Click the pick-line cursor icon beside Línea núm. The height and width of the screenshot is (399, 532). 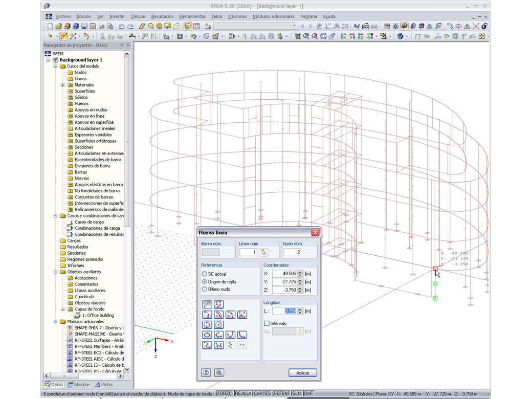click(x=263, y=252)
